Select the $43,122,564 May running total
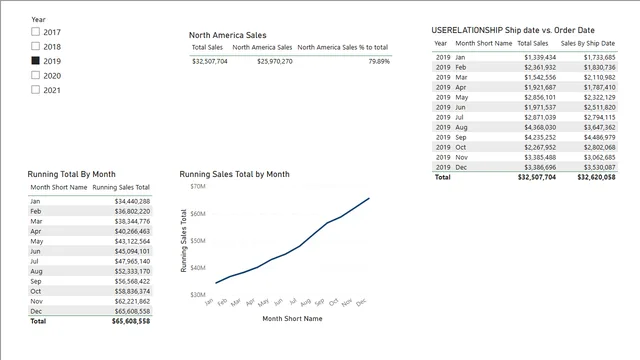 (x=132, y=241)
